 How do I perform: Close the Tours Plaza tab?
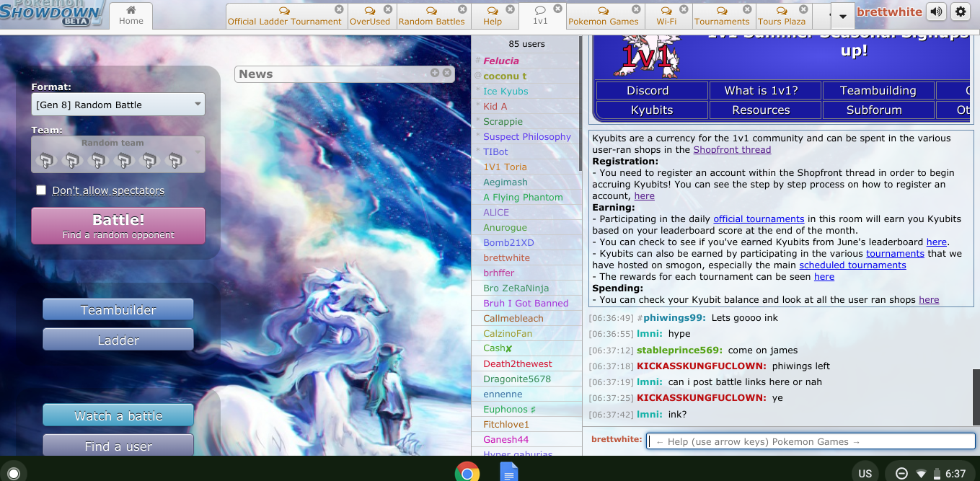tap(804, 9)
